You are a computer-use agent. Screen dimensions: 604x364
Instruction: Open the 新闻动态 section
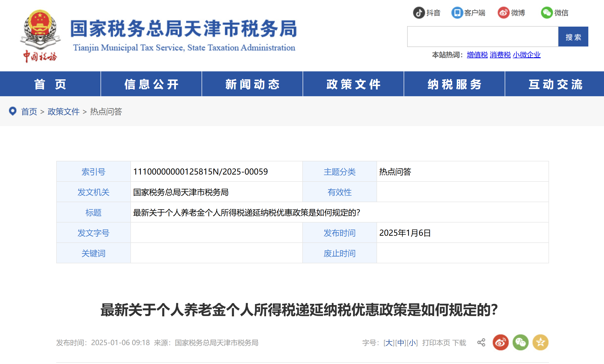click(x=252, y=84)
